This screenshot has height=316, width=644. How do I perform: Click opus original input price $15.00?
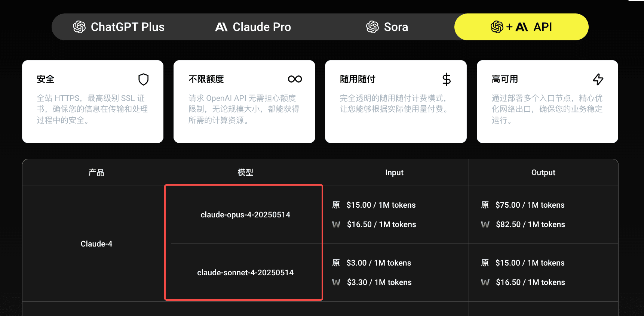(x=381, y=205)
